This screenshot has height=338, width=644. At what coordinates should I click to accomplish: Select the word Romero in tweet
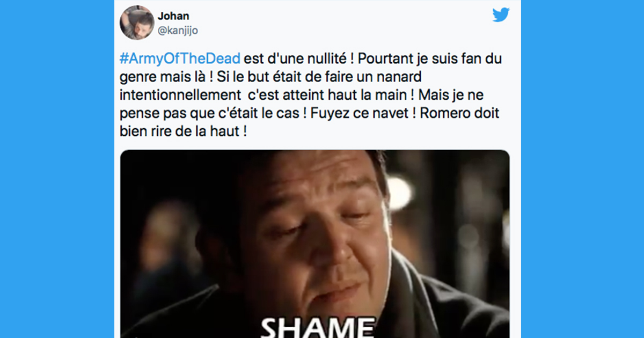tap(449, 115)
